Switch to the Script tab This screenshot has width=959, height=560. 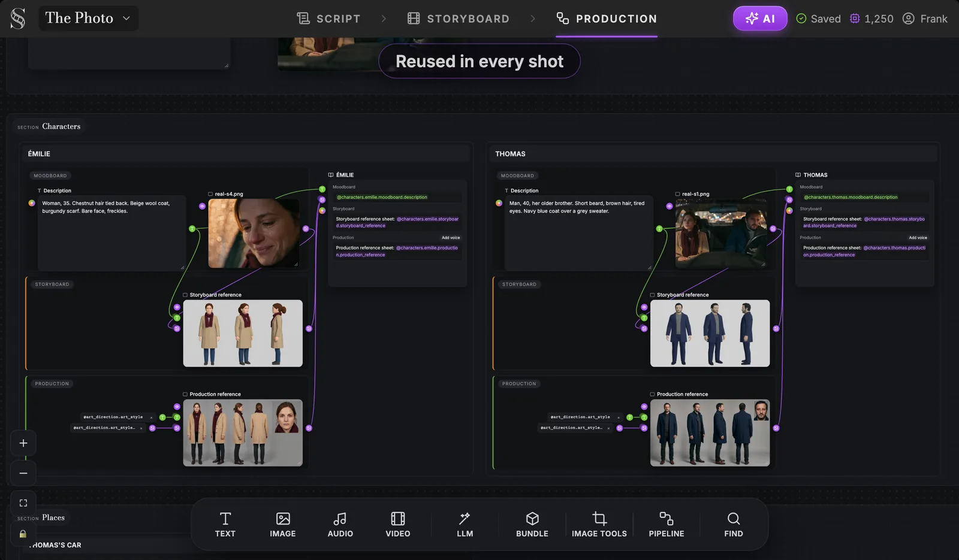click(328, 19)
